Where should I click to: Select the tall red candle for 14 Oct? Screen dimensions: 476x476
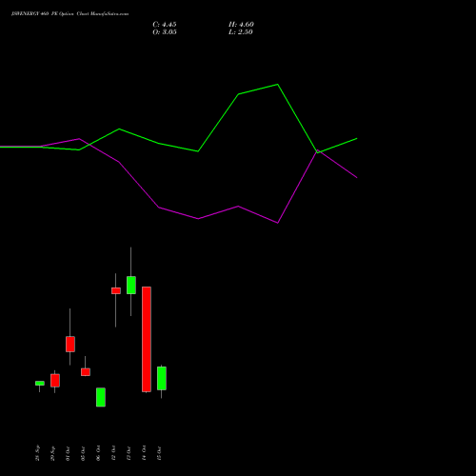coord(147,339)
